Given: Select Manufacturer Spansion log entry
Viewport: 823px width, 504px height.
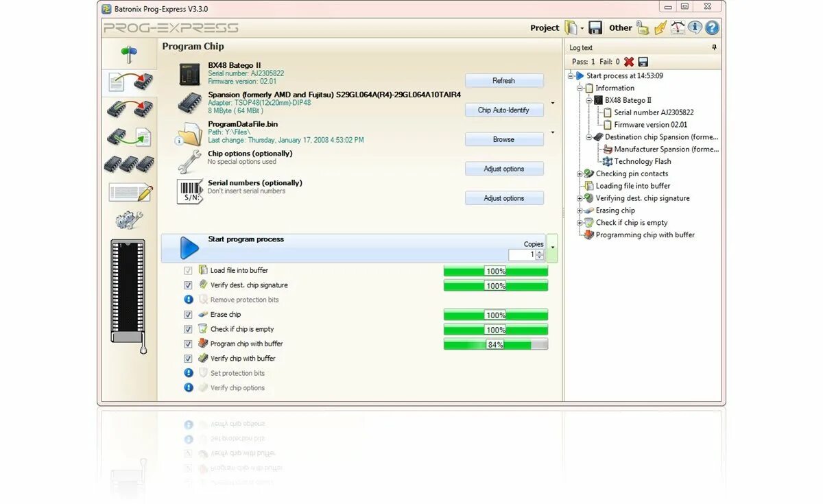Looking at the screenshot, I should coord(666,149).
